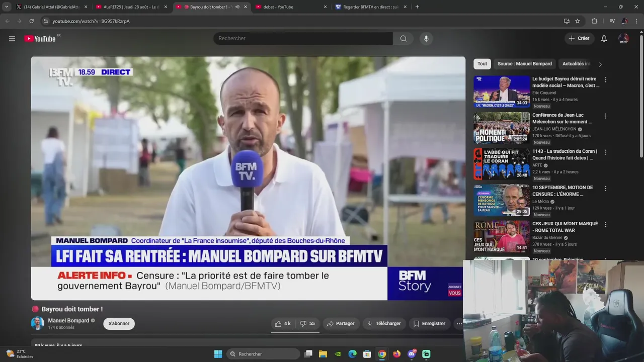Open the tab search dropdown arrow
This screenshot has width=644, height=362.
(x=7, y=7)
